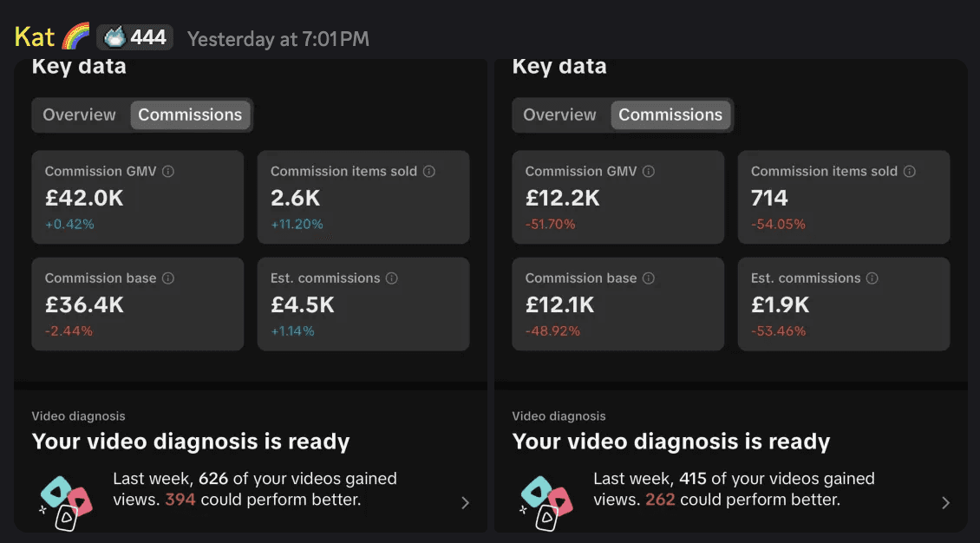Click info icon beside left Commission items sold
The width and height of the screenshot is (980, 543).
tap(428, 171)
